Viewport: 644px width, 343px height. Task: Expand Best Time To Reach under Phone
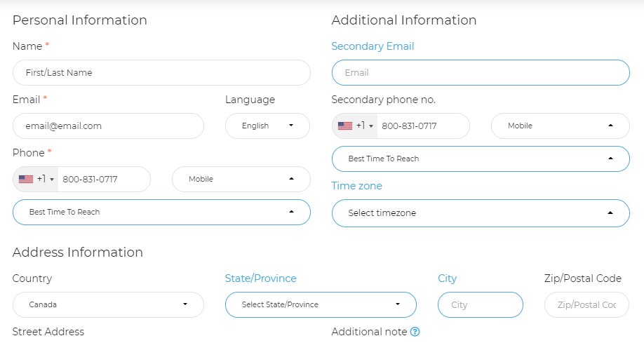[161, 212]
